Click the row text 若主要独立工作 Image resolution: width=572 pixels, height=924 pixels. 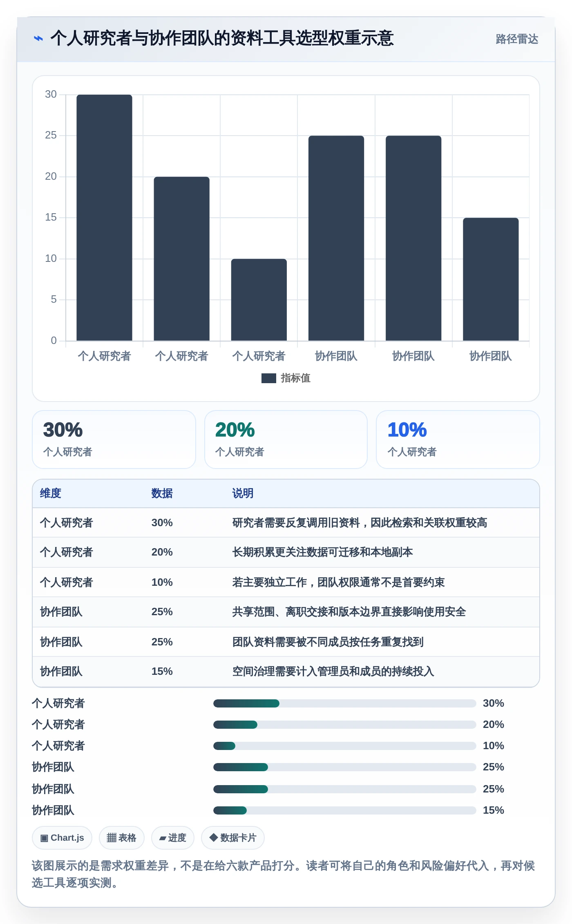pos(269,583)
